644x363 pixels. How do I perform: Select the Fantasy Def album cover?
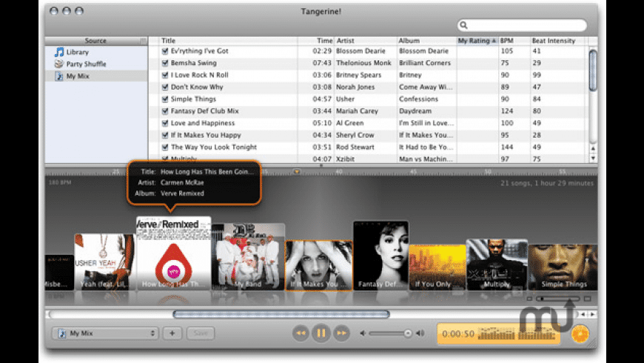click(380, 256)
